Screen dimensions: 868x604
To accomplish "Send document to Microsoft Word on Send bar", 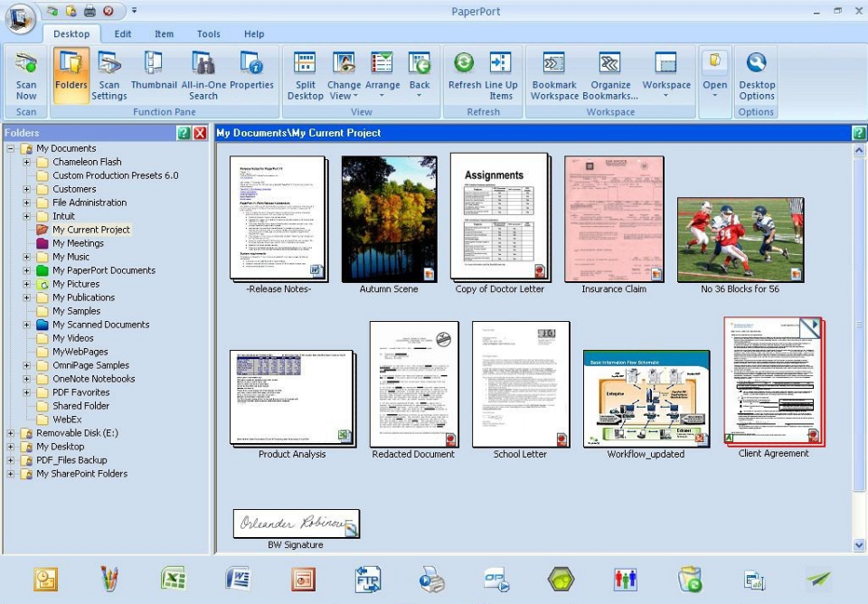I will click(238, 580).
